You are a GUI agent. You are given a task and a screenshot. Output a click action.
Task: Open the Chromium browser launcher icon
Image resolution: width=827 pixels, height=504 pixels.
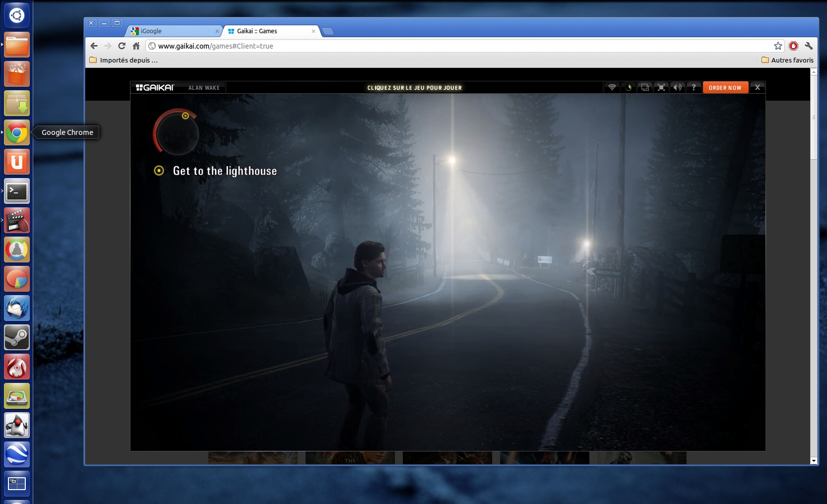click(x=17, y=250)
